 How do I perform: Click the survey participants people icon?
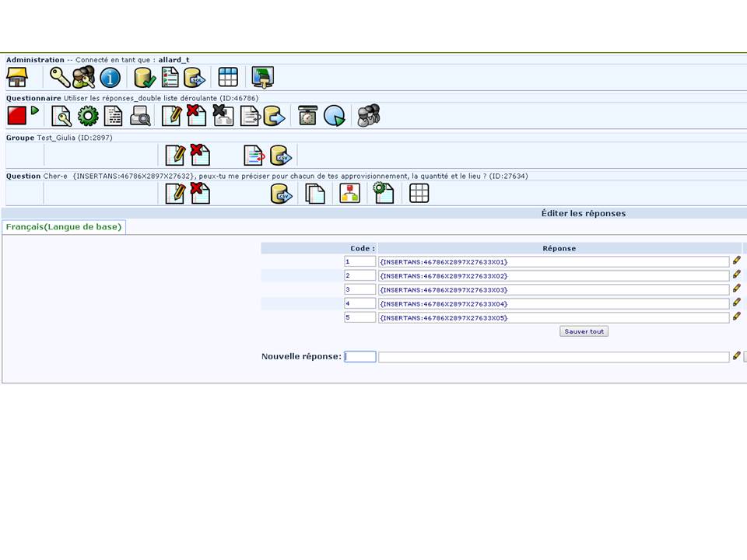368,116
